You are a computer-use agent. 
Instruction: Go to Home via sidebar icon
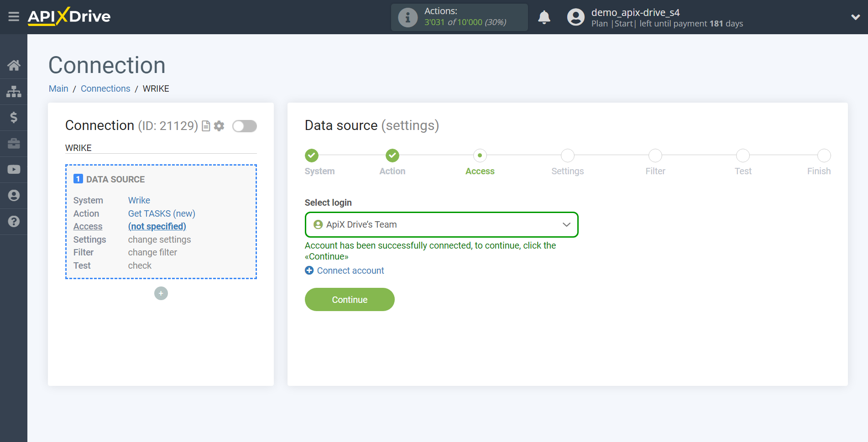[x=14, y=65]
